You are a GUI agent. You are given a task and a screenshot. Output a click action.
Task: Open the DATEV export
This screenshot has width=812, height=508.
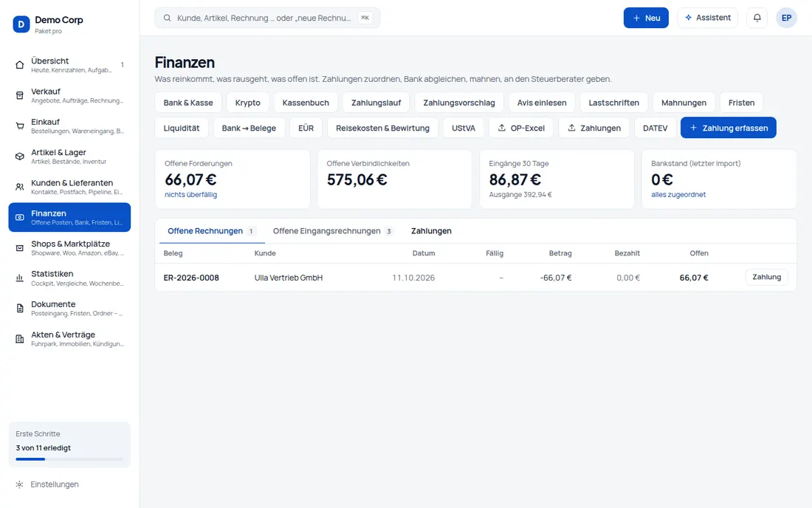click(655, 128)
